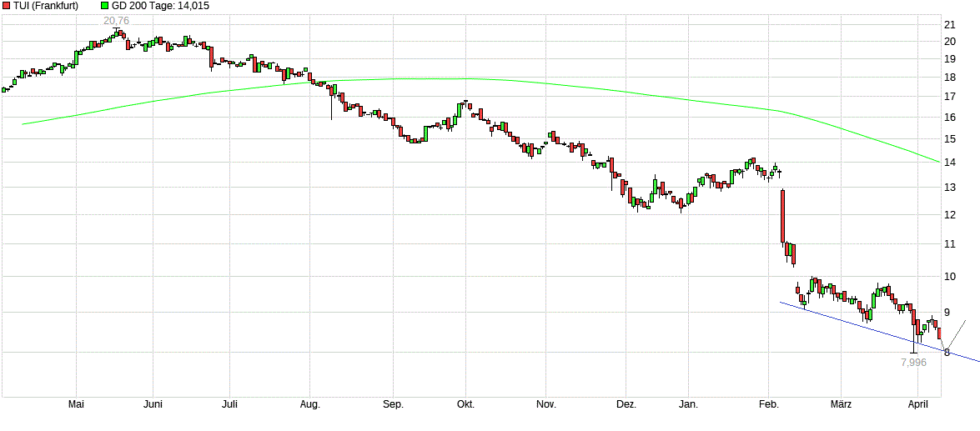The image size is (980, 431).
Task: Click the high value label 20,76
Action: pos(116,21)
